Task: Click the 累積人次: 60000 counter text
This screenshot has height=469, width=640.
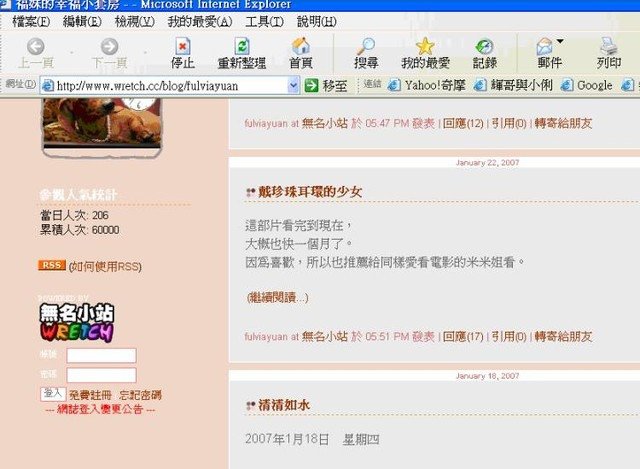Action: point(80,230)
